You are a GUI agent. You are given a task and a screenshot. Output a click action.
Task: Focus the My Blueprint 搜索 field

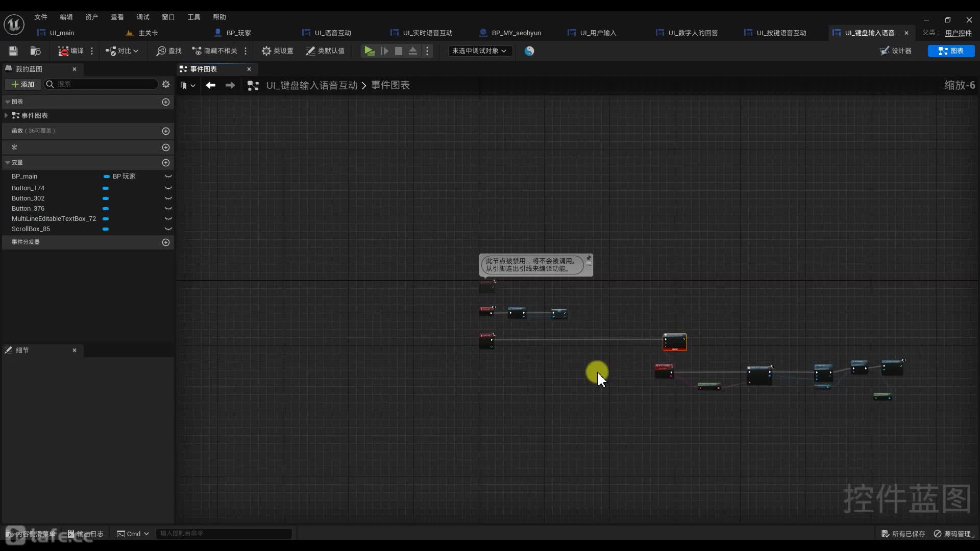tap(101, 84)
